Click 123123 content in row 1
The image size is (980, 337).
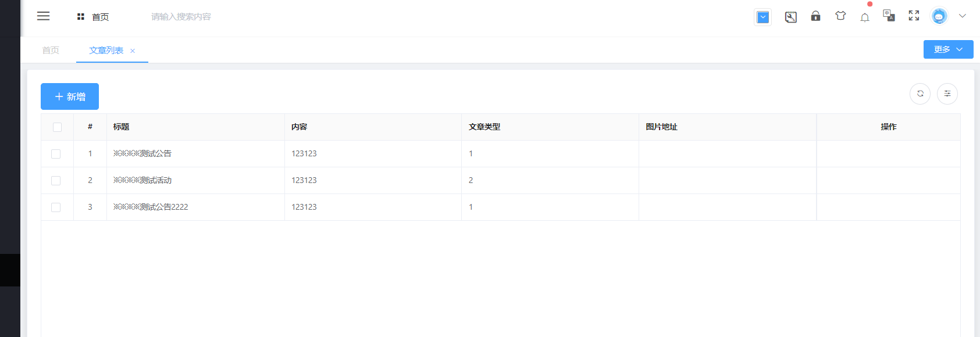[304, 153]
